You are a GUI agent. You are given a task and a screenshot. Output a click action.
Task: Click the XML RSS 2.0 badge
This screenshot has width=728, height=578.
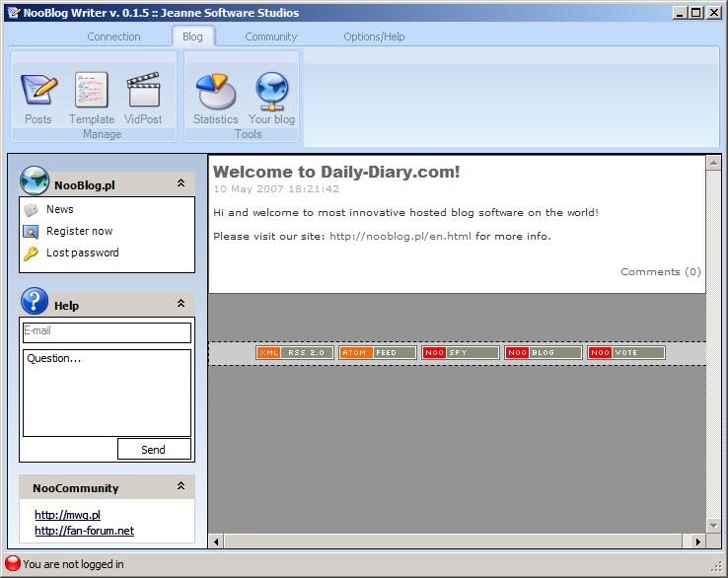(294, 353)
